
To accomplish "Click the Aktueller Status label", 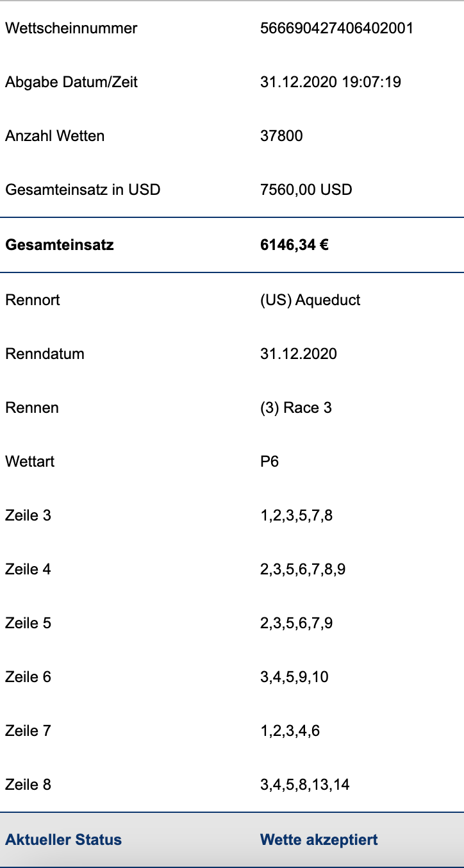I will click(x=63, y=840).
